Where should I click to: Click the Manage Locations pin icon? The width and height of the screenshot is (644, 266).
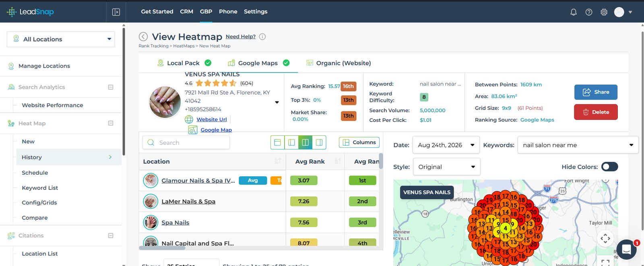(11, 66)
